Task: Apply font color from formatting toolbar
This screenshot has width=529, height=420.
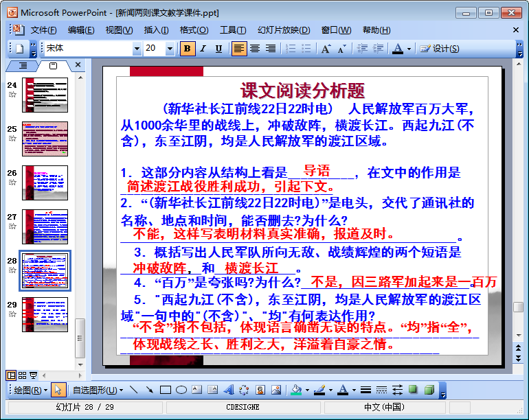Action: 398,49
